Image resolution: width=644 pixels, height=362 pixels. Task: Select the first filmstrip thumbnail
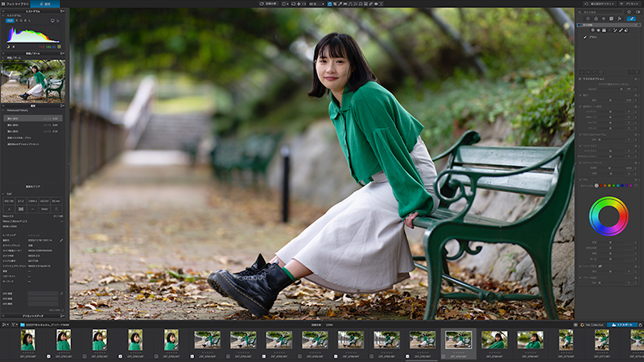(27, 339)
